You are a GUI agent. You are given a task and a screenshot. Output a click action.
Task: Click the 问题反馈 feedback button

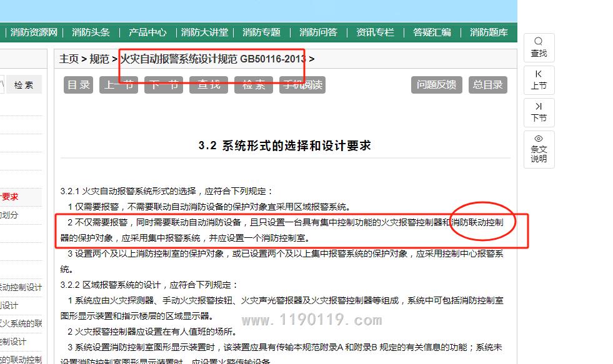(436, 85)
